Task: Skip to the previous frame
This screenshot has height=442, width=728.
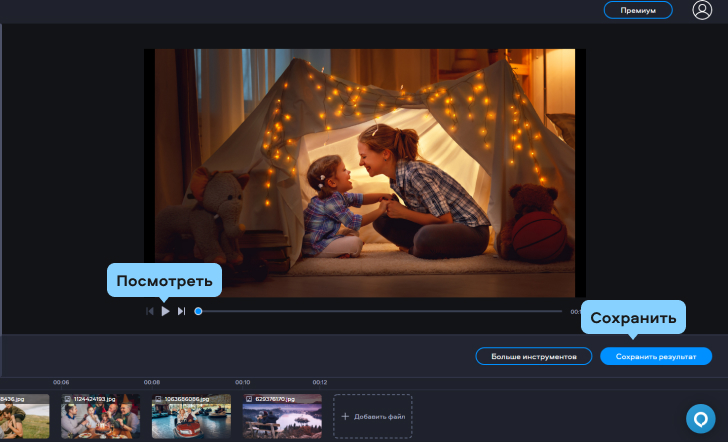Action: pyautogui.click(x=150, y=312)
